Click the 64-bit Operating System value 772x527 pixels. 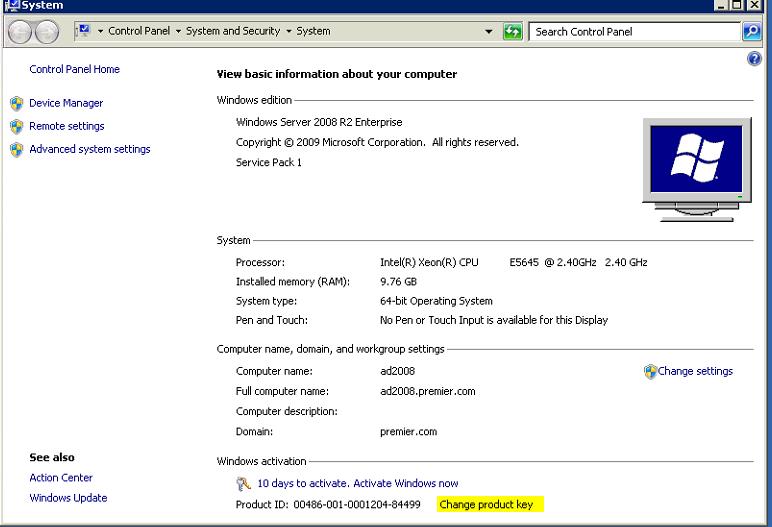pos(436,301)
